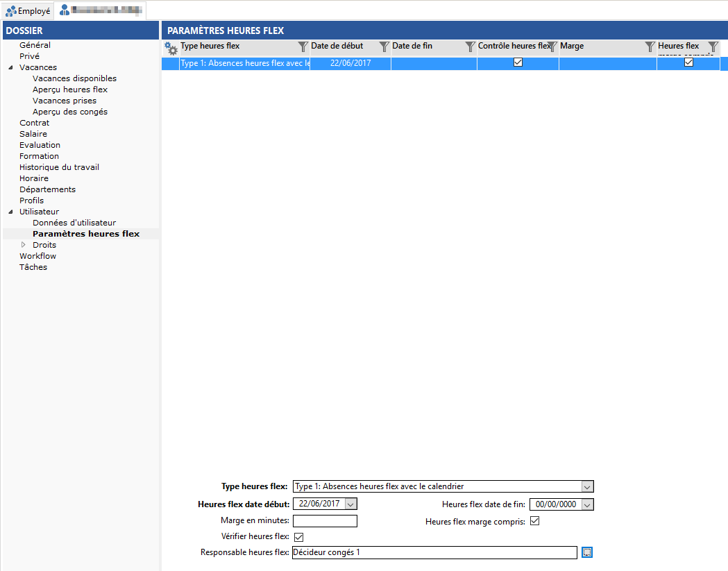Open Aperçu heures flex in the sidebar

point(69,90)
